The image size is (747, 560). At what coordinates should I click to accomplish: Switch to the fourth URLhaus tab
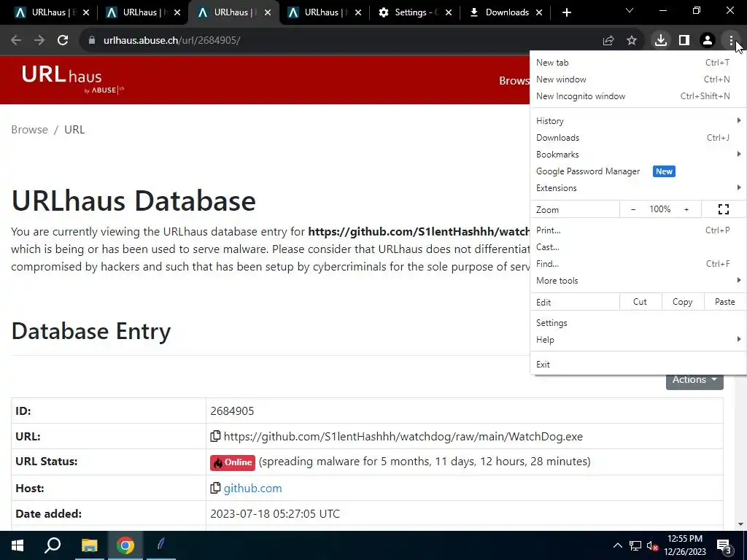pyautogui.click(x=324, y=12)
